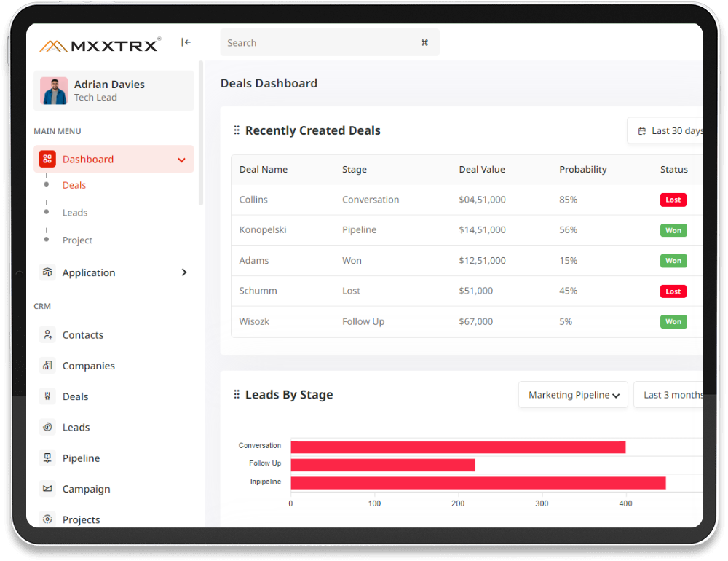Screen dimensions: 728x561
Task: Collapse the sidebar with the arrow toggle
Action: tap(186, 43)
